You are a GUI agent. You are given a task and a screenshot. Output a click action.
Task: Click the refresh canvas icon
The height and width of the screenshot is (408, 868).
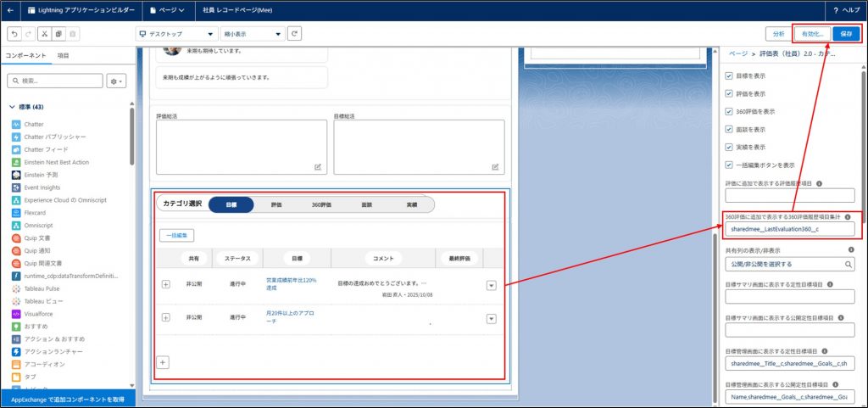[x=294, y=34]
